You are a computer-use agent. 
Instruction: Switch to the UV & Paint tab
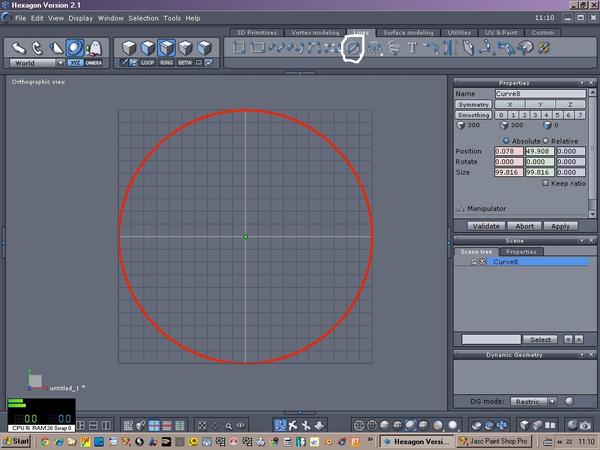click(501, 33)
